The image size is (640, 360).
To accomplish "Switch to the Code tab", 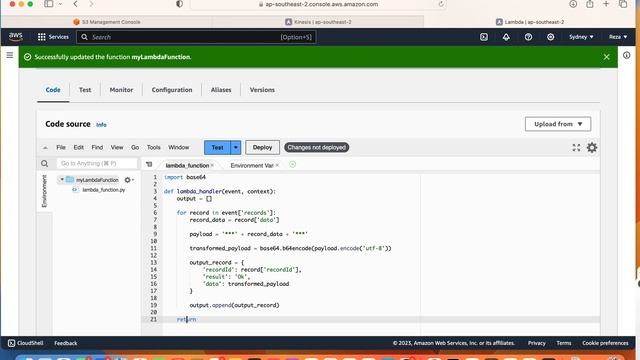I will pos(53,90).
